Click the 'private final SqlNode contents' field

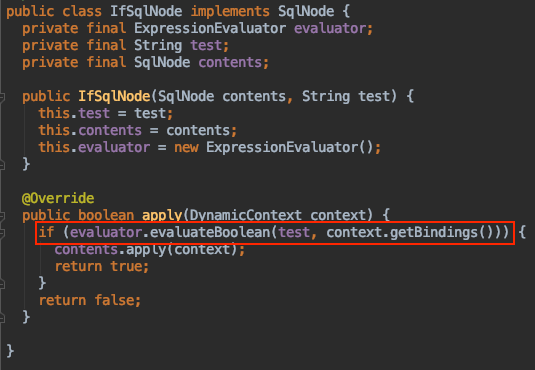(x=146, y=62)
